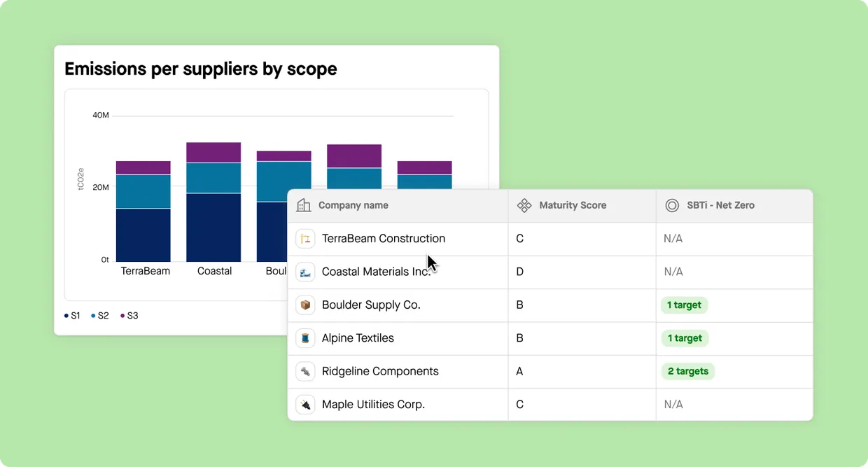
Task: Click the crane icon next to TerraBeam Construction
Action: [304, 239]
